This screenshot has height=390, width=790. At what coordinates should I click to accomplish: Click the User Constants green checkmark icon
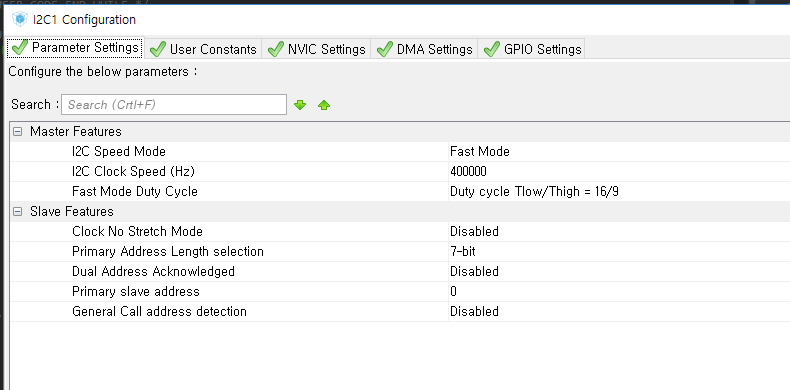[158, 49]
